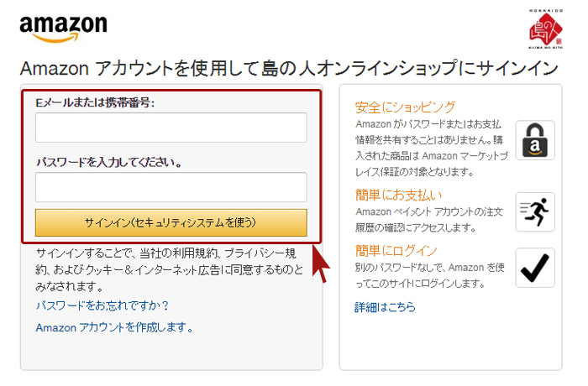Open the Amazon アカウントを作成します link
Screen dimensions: 588x386
114,327
